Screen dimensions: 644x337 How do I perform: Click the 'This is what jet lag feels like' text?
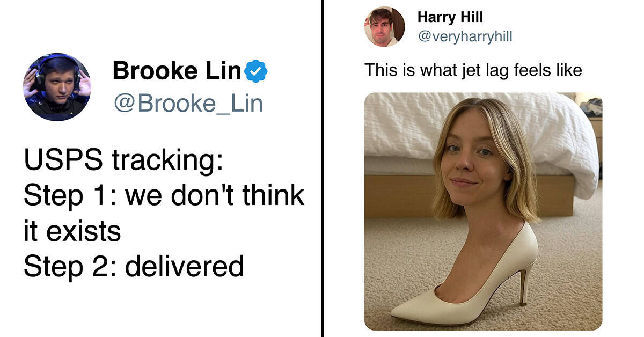473,70
